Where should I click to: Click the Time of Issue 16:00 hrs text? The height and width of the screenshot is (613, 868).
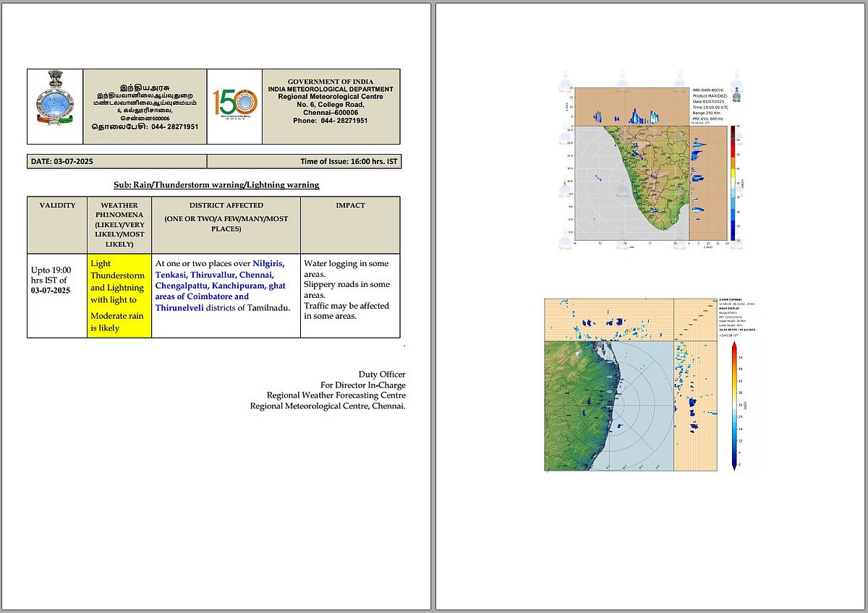click(x=349, y=162)
